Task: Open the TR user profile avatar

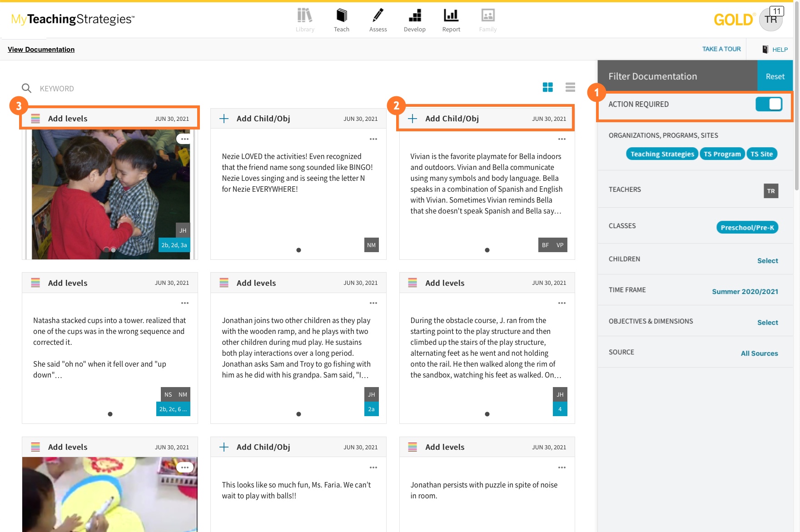Action: pyautogui.click(x=770, y=20)
